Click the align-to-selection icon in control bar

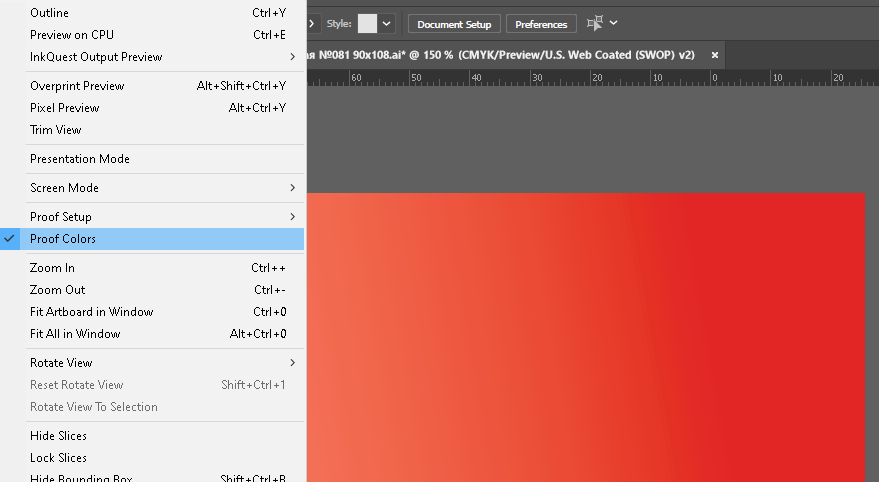(595, 23)
